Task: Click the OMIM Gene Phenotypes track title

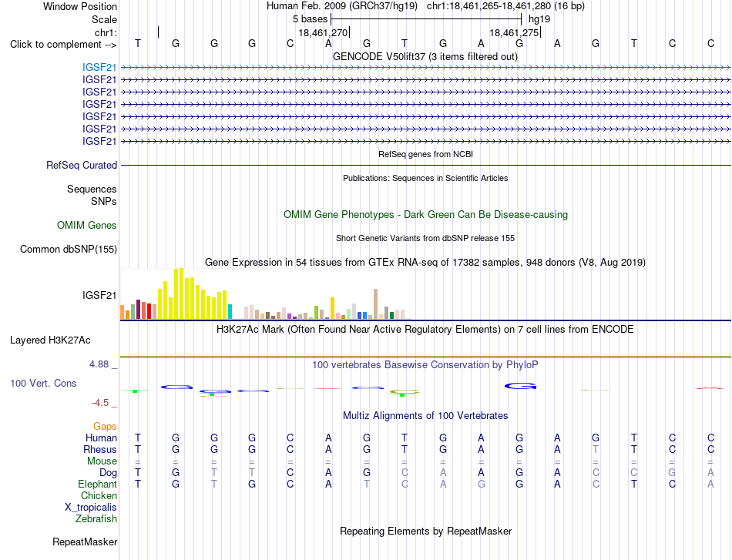Action: click(x=426, y=215)
